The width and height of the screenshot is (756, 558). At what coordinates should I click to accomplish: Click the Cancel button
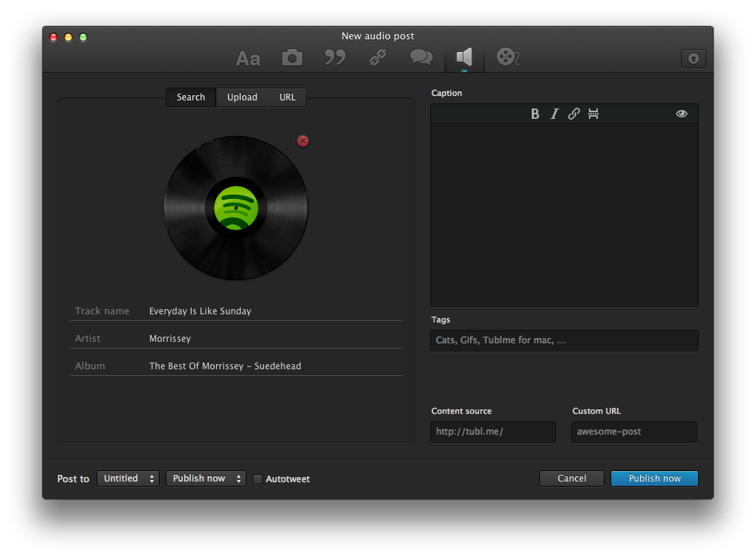pos(571,478)
